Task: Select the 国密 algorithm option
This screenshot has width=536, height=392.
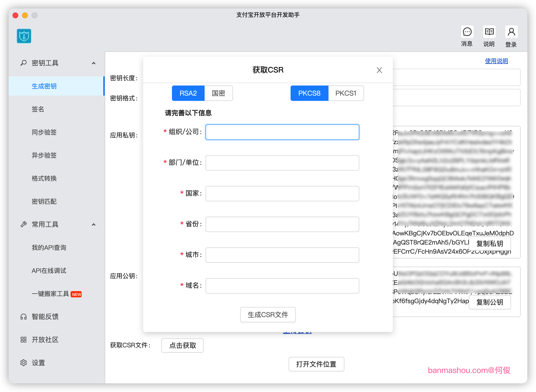Action: coord(219,93)
